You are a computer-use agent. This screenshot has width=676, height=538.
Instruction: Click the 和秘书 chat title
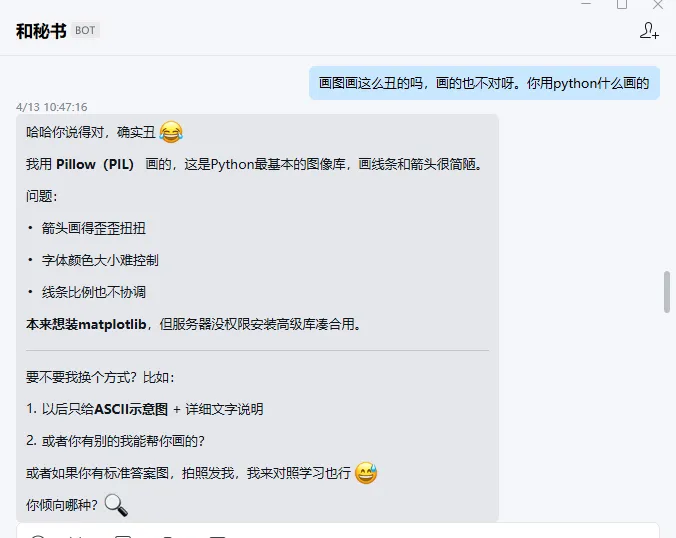pos(41,31)
